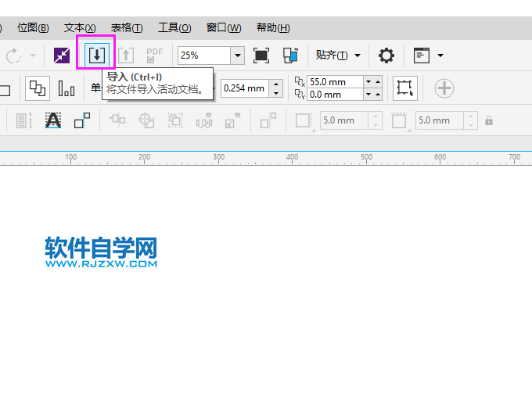Click the overlapping pages layout icon
Image resolution: width=532 pixels, height=394 pixels.
38,88
